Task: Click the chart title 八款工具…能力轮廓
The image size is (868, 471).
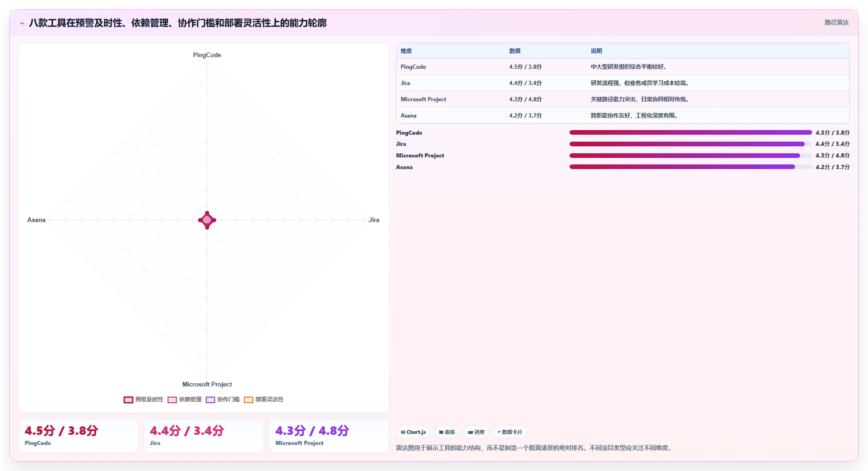Action: coord(178,23)
